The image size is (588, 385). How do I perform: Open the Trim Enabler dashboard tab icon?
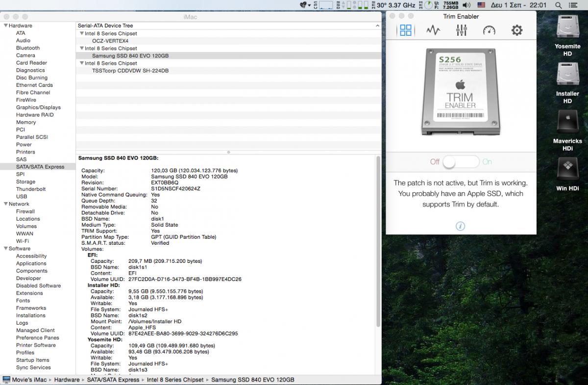point(406,30)
